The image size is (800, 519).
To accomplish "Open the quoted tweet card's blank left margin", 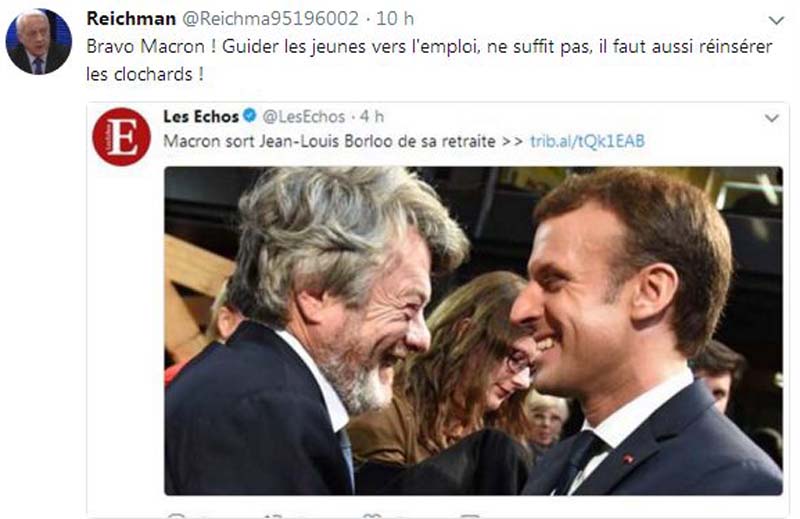I will pos(125,332).
